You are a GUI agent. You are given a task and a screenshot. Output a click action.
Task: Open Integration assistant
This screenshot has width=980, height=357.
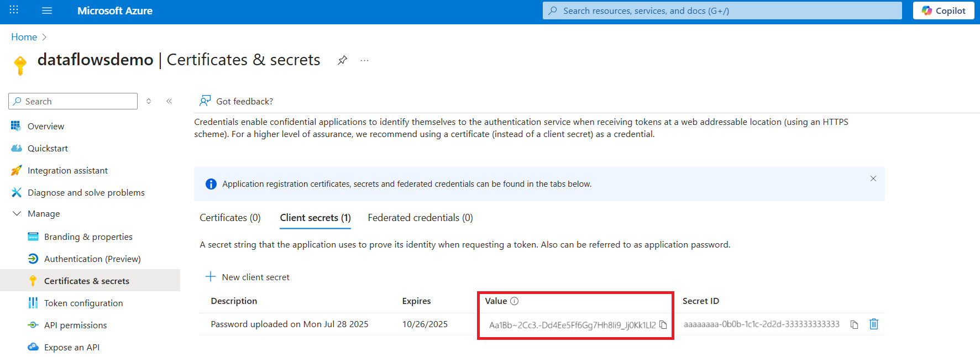tap(67, 170)
